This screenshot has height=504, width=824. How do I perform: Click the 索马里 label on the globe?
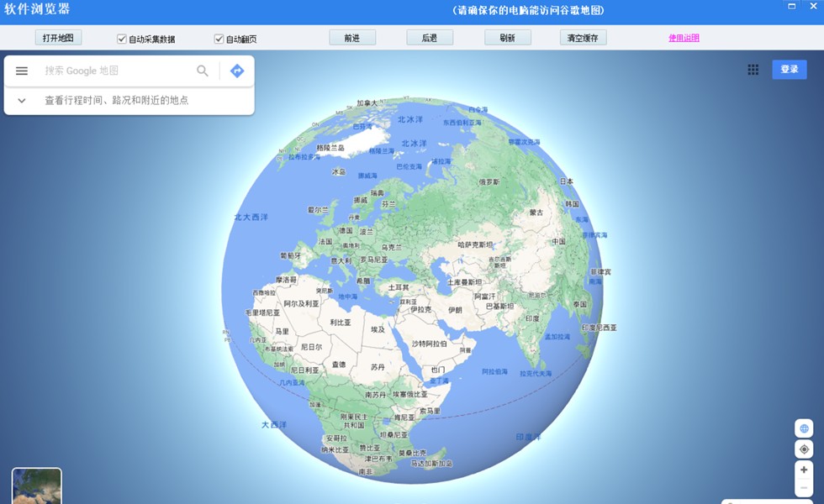click(x=430, y=411)
